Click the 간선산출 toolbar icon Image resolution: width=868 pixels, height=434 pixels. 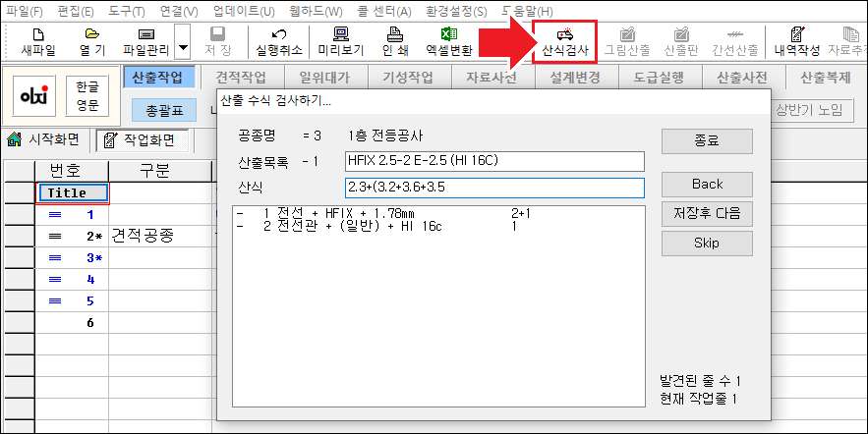tap(734, 42)
